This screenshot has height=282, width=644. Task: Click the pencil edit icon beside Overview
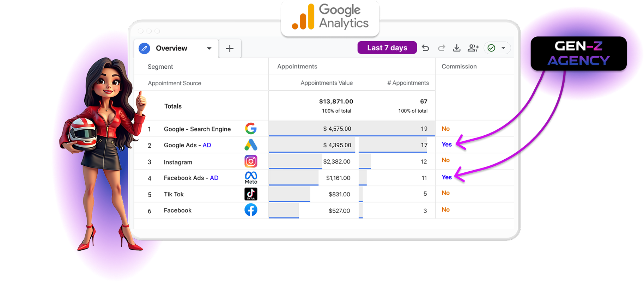(x=144, y=48)
